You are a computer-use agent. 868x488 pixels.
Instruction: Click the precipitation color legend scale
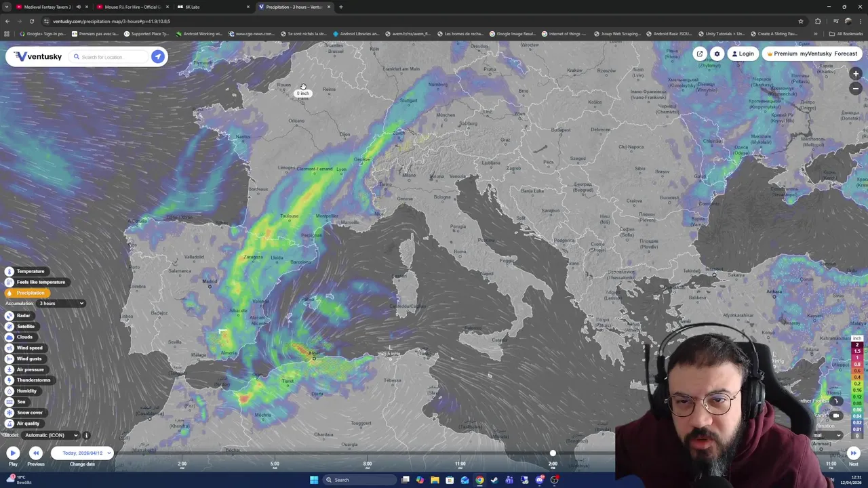[x=857, y=386]
